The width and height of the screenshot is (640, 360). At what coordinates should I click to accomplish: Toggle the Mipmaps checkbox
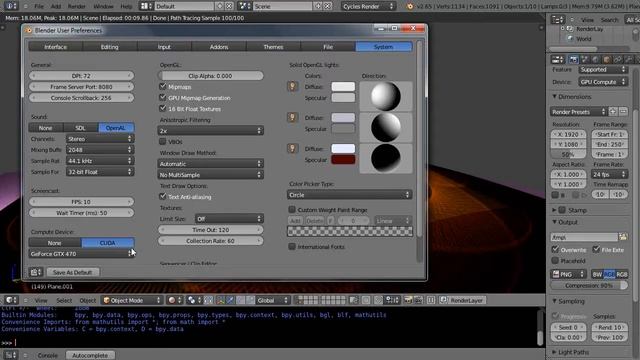(x=163, y=87)
